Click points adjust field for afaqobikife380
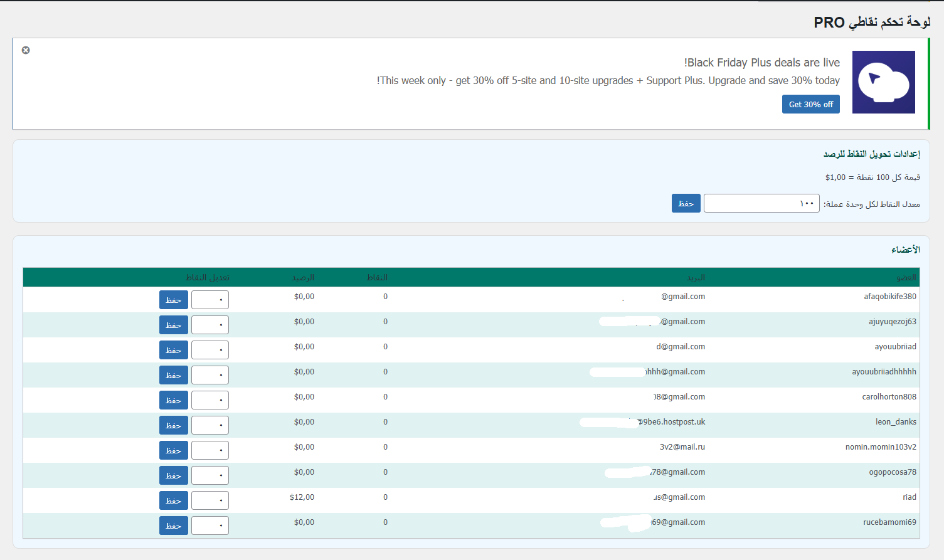The height and width of the screenshot is (560, 944). pyautogui.click(x=209, y=300)
